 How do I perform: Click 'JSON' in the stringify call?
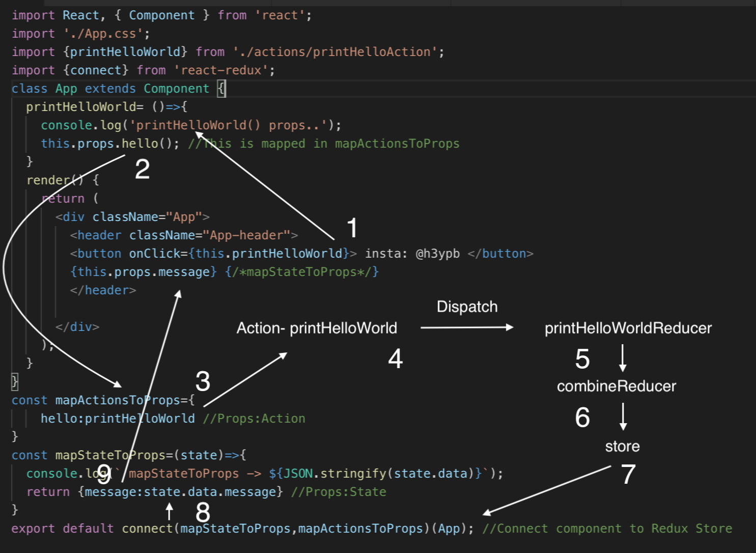point(298,474)
